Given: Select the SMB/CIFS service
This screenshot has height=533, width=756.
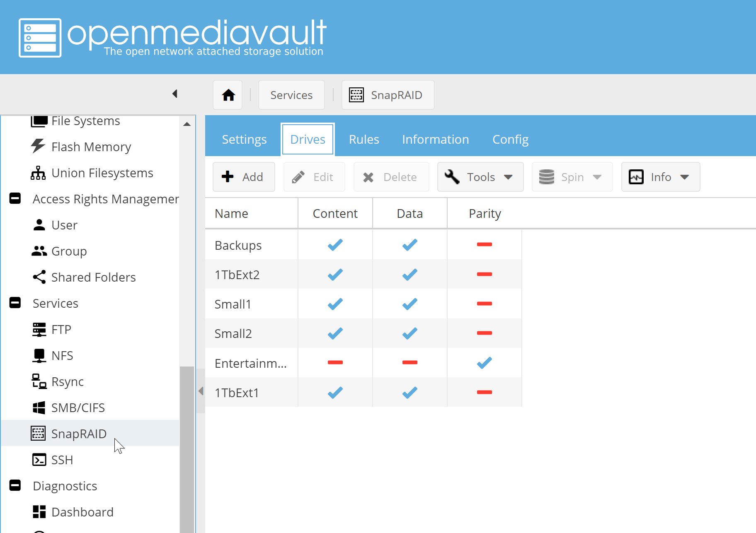Looking at the screenshot, I should click(78, 408).
